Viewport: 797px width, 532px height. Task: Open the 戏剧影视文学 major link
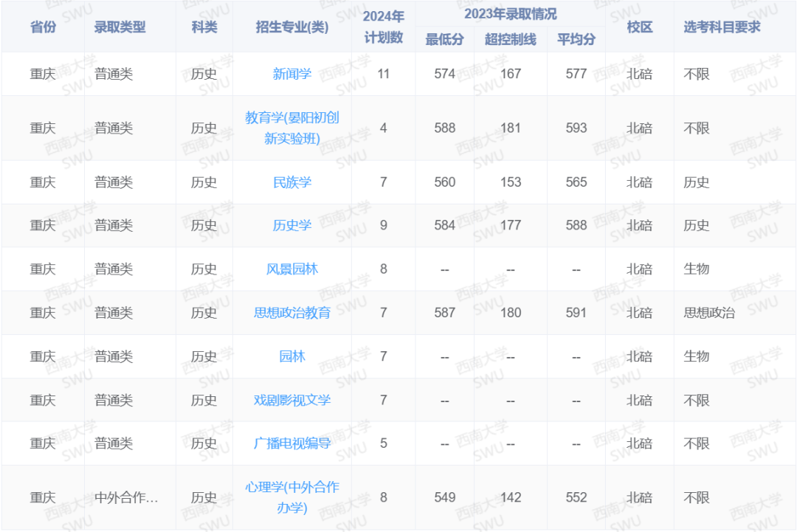coord(293,399)
